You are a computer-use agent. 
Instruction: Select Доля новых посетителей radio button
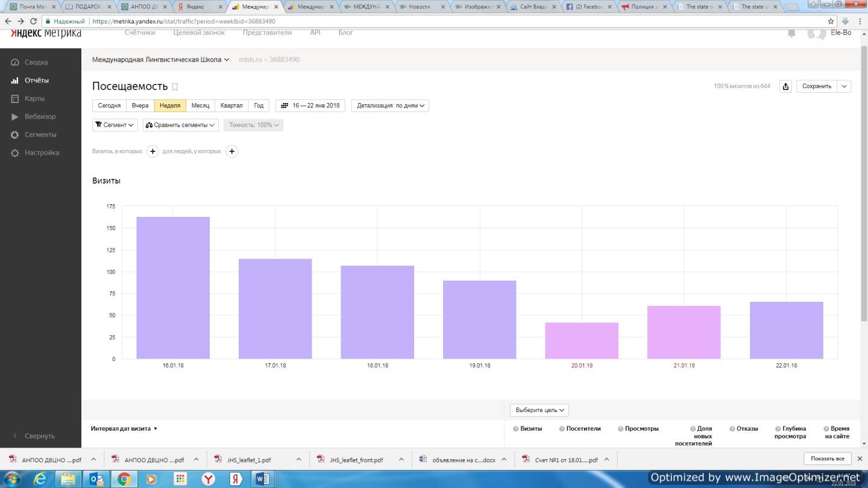[693, 429]
